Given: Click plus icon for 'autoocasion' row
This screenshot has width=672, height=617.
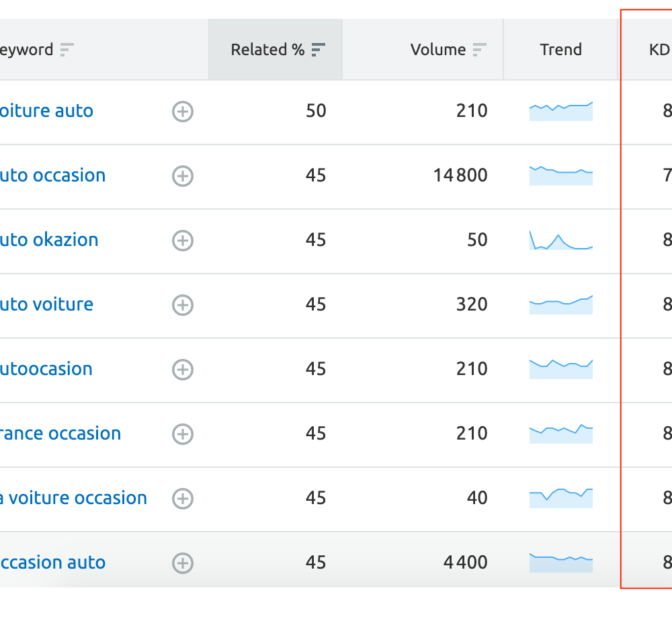Looking at the screenshot, I should pos(183,370).
